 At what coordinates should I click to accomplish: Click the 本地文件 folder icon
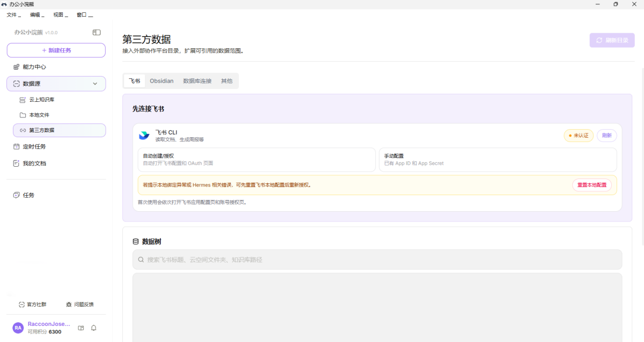click(23, 115)
